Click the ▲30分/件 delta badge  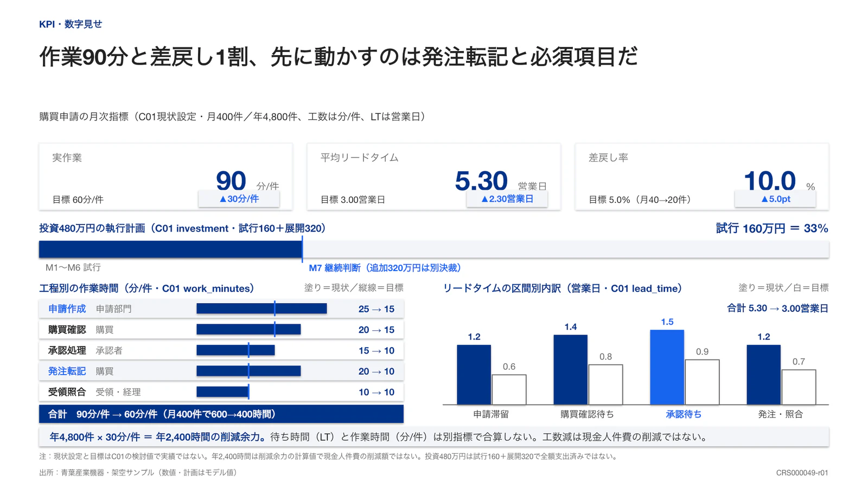click(x=239, y=199)
